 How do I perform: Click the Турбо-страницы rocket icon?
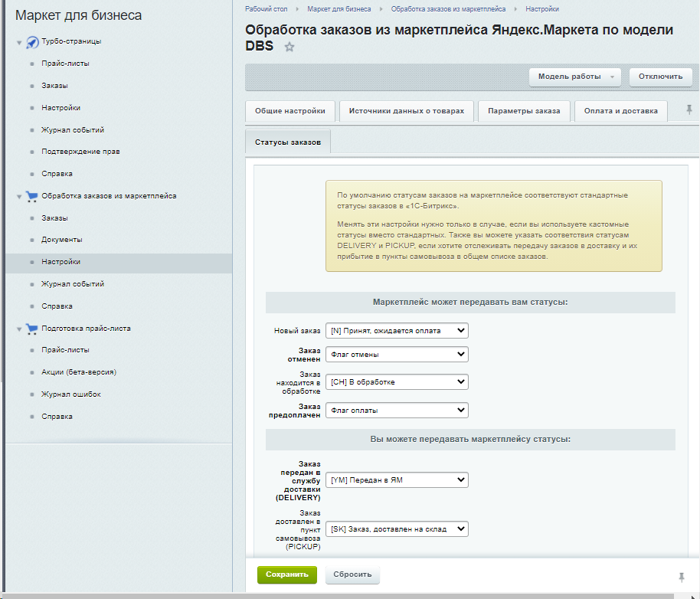[32, 41]
